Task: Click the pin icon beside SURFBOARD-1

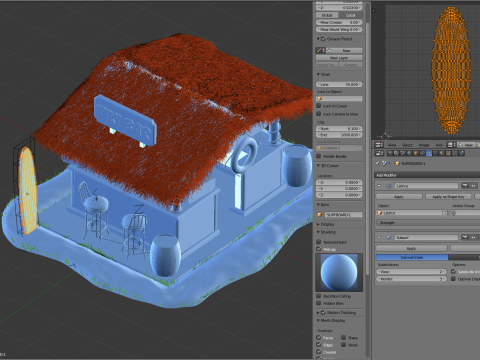Action: pyautogui.click(x=377, y=163)
